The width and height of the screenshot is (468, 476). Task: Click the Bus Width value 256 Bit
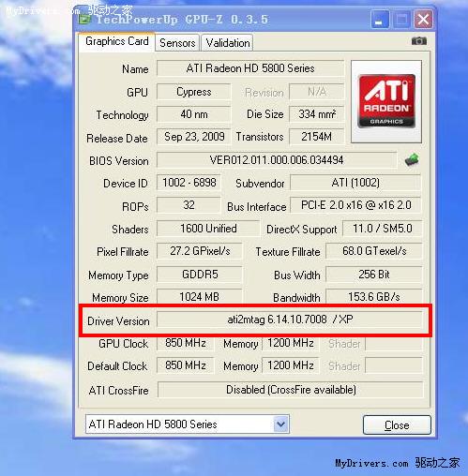pos(374,275)
